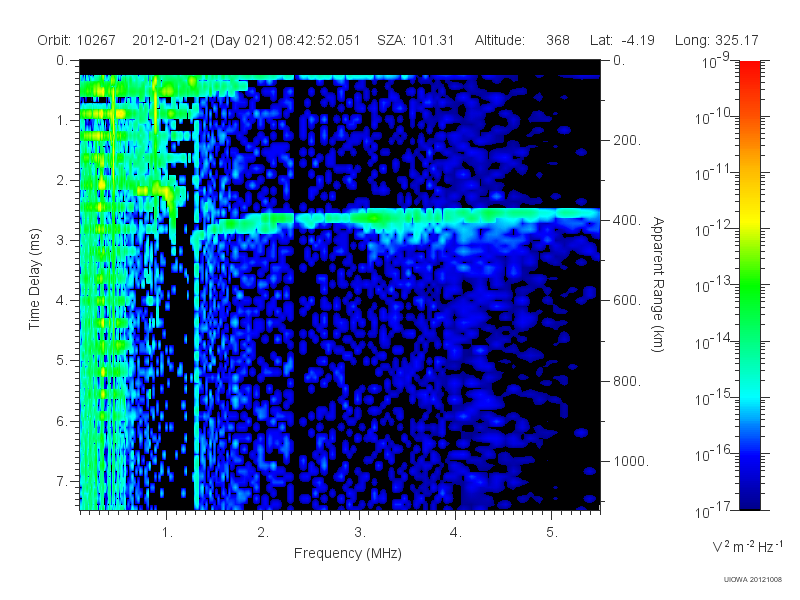Click the 10^-11 colorbar tick label
The image size is (800, 600).
(x=715, y=172)
